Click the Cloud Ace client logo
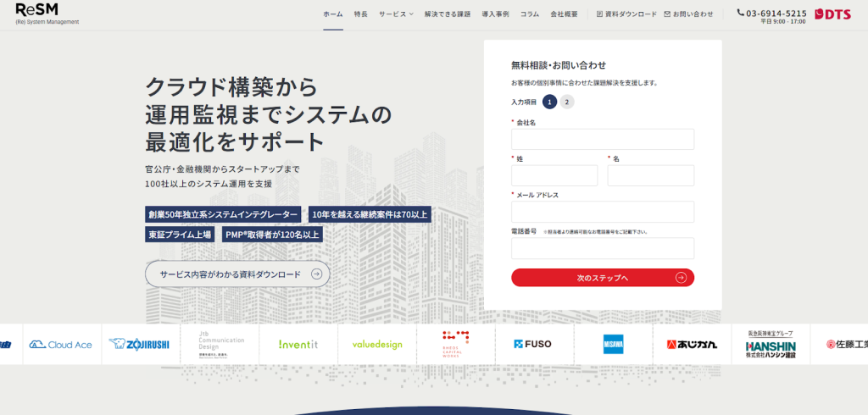The width and height of the screenshot is (868, 415). [60, 345]
